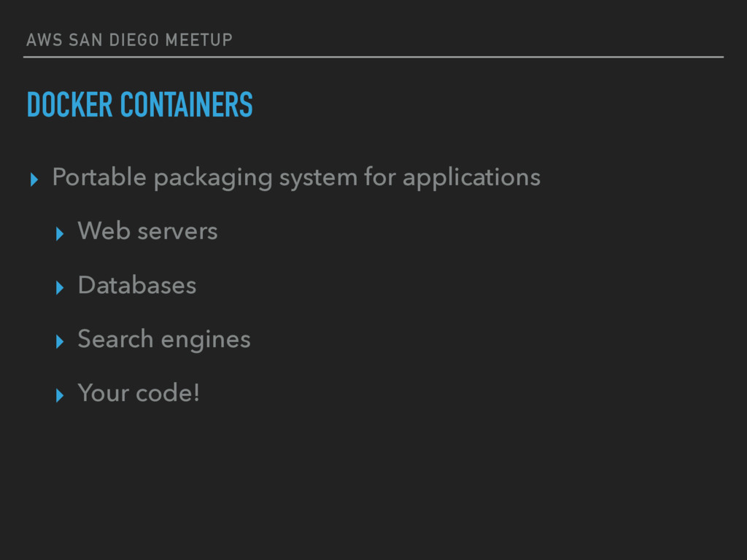Select the Web servers bullet text
The height and width of the screenshot is (560, 747).
click(147, 231)
